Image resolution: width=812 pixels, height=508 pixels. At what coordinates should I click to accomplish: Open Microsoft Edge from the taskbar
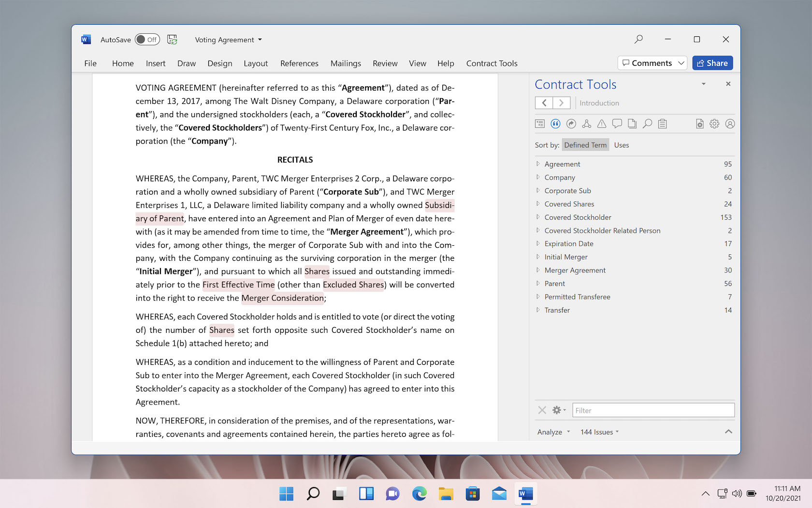(x=420, y=493)
